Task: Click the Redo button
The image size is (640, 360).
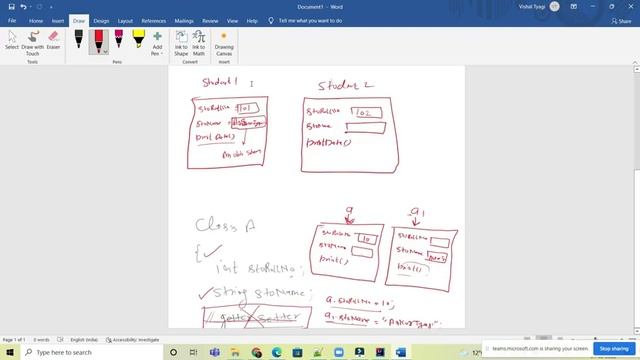Action: [x=40, y=7]
